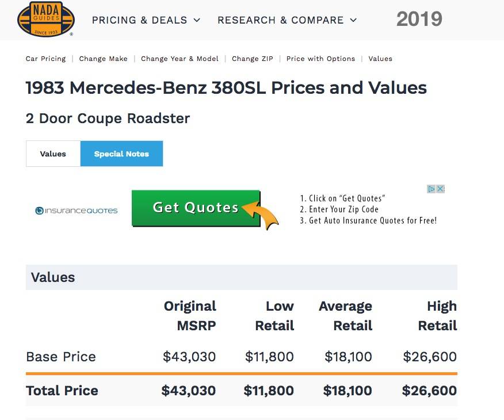
Task: Select the Change ZIP link
Action: pos(253,59)
